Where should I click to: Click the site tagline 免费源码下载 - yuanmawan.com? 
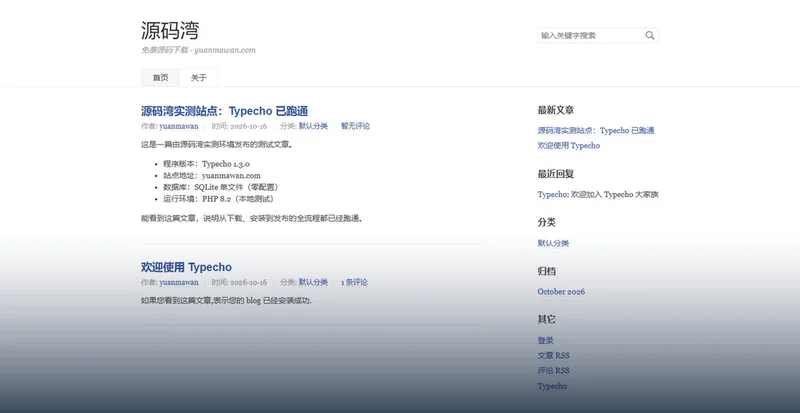tap(198, 50)
